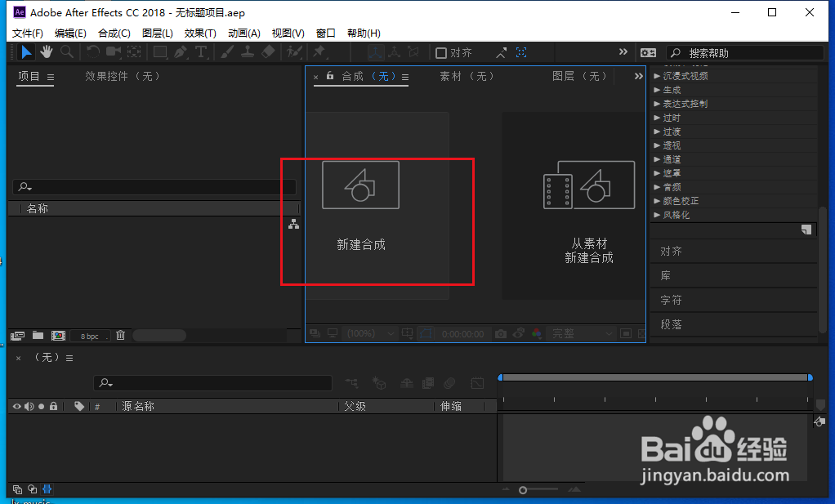
Task: Select the Zoom magnifier tool
Action: pos(66,52)
